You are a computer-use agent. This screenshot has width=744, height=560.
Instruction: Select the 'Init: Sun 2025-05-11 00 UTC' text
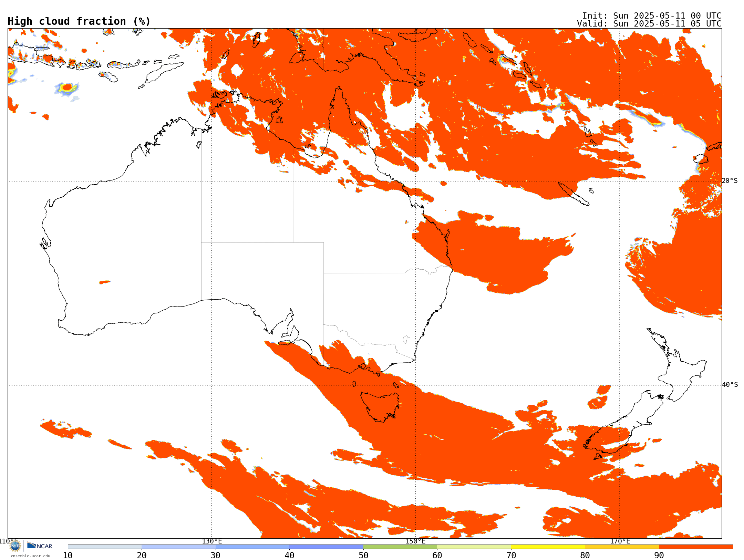[x=652, y=16]
